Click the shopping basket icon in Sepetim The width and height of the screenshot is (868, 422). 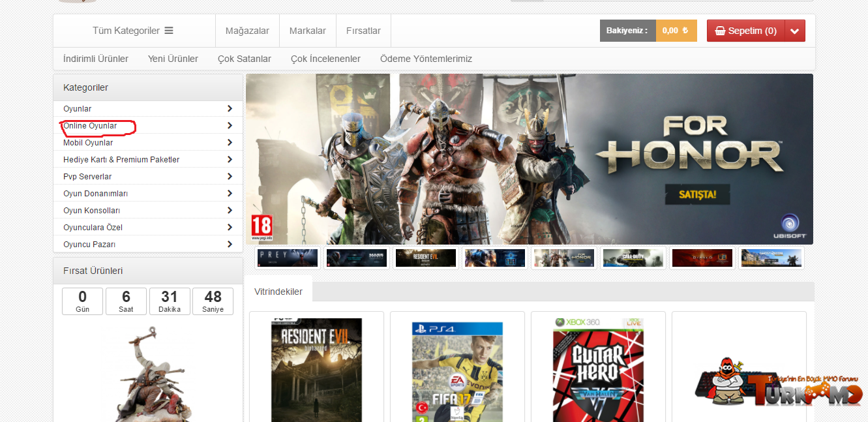720,31
